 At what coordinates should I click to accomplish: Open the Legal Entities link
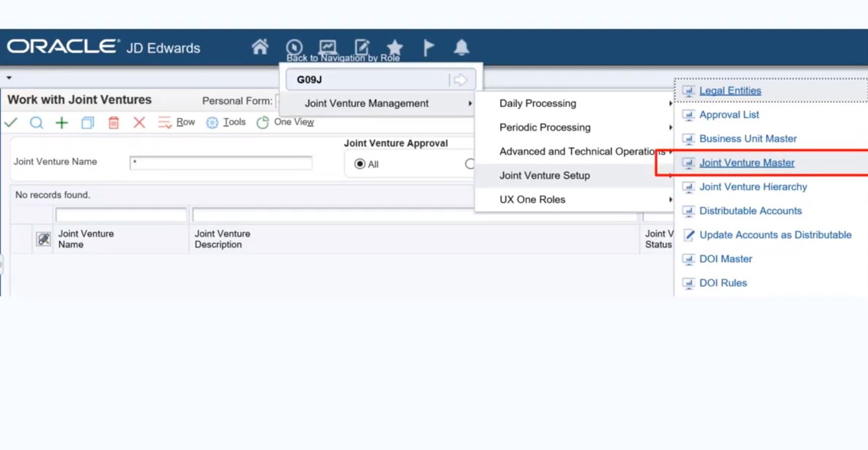pos(730,91)
